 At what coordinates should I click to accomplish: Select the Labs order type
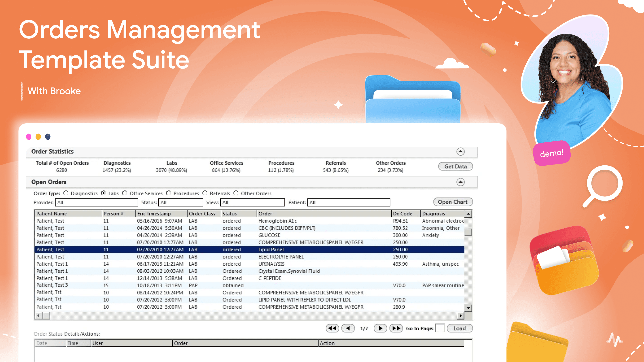103,193
